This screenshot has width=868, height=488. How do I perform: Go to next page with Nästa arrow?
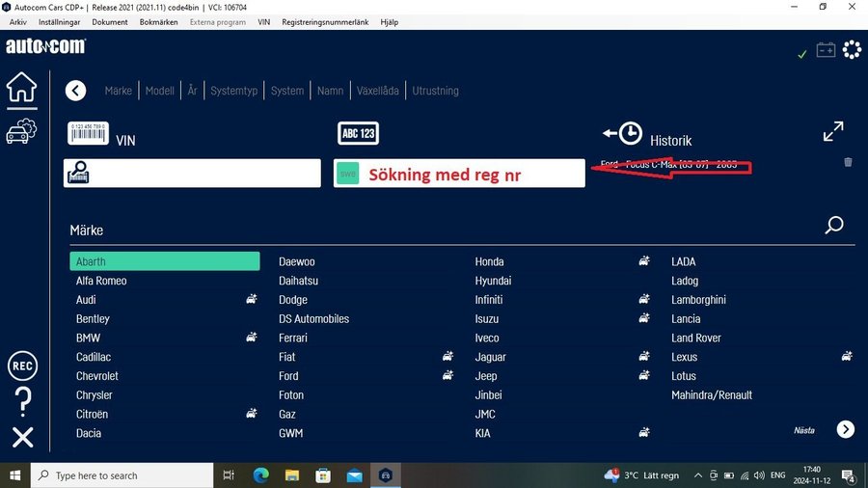846,430
